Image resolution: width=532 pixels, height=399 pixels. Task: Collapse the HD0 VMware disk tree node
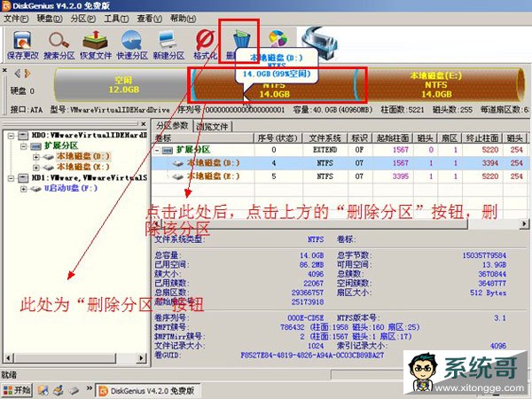(x=11, y=136)
